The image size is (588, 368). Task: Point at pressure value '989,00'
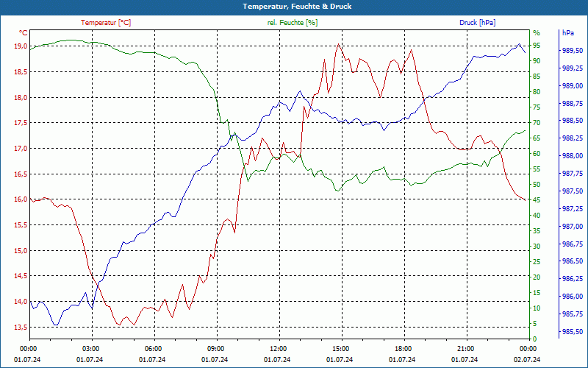[573, 86]
